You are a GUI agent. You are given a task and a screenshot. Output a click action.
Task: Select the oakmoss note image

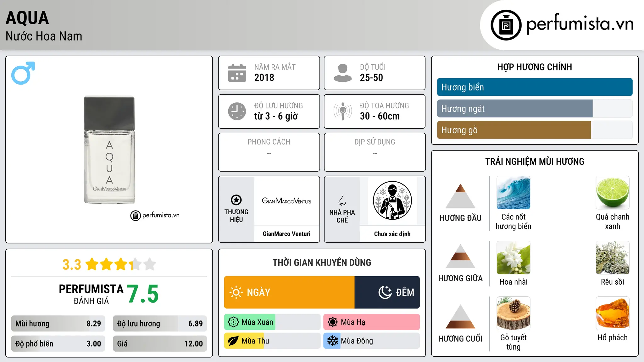coord(613,258)
